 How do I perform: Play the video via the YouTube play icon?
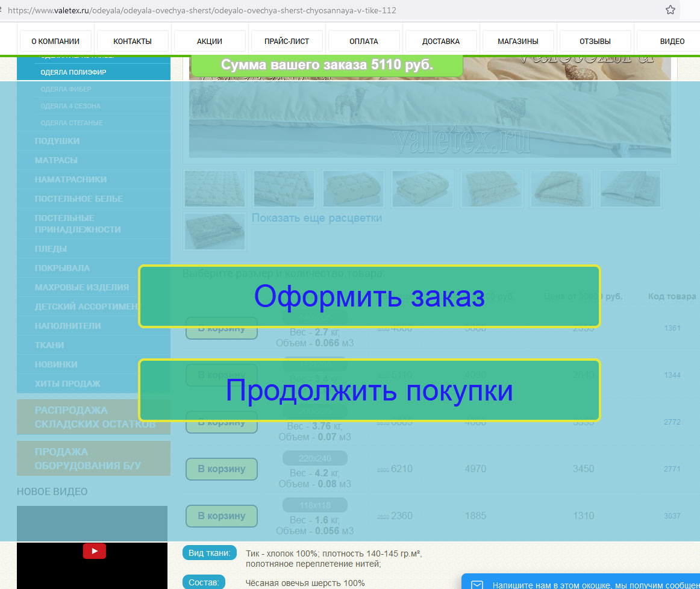[x=94, y=550]
